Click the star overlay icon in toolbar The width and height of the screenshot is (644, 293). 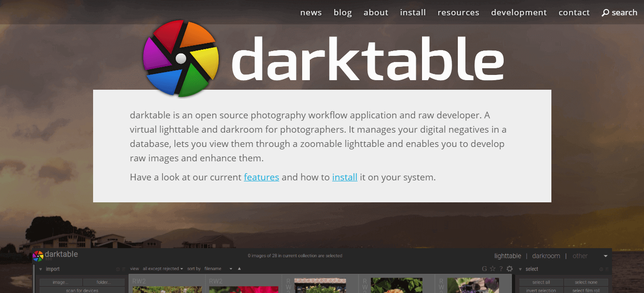(x=493, y=269)
